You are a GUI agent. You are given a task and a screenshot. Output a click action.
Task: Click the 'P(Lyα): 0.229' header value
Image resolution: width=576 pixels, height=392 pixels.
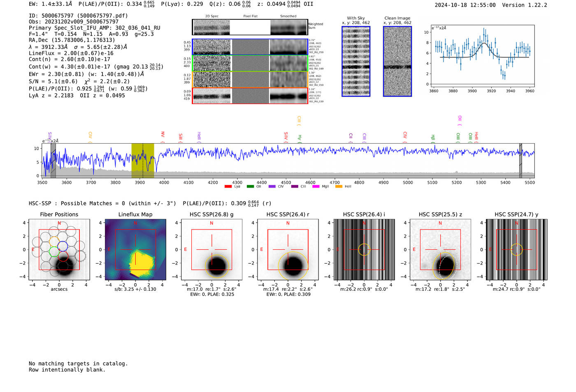[x=182, y=4]
